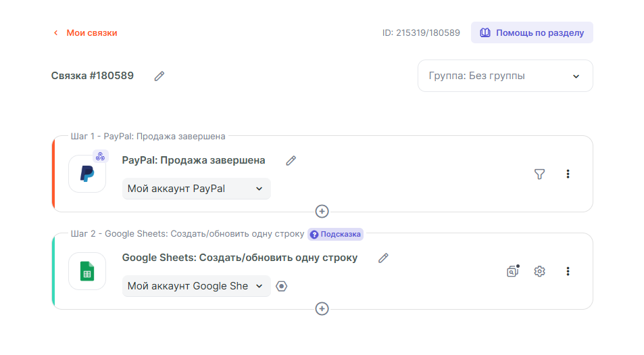Image resolution: width=644 pixels, height=355 pixels.
Task: Click 'Помощь по разделу' button
Action: point(532,32)
